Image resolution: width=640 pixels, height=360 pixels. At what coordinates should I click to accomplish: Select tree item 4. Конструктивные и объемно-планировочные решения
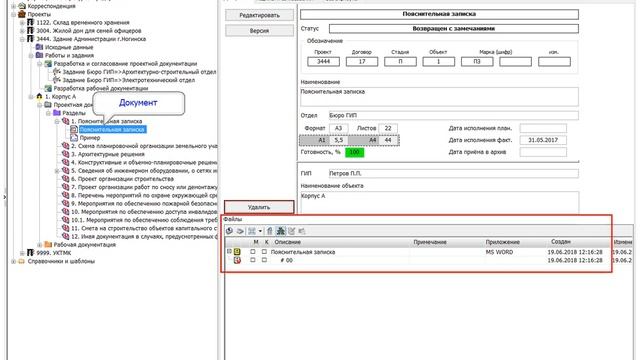(144, 162)
